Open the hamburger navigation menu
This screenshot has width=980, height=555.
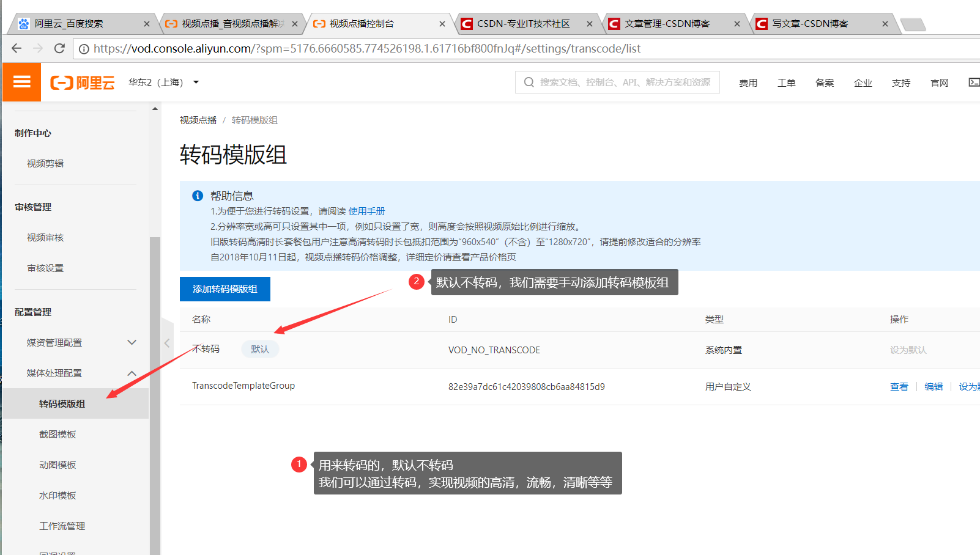[x=21, y=82]
